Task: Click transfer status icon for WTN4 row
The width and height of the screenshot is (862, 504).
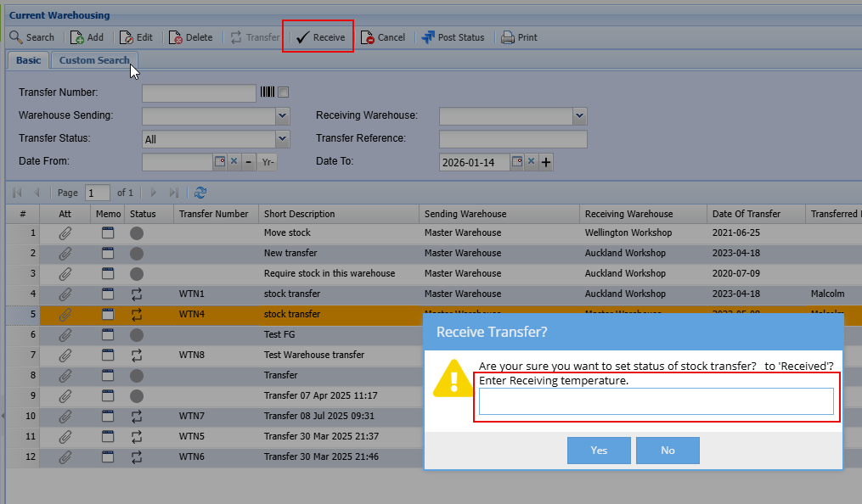Action: (x=137, y=315)
